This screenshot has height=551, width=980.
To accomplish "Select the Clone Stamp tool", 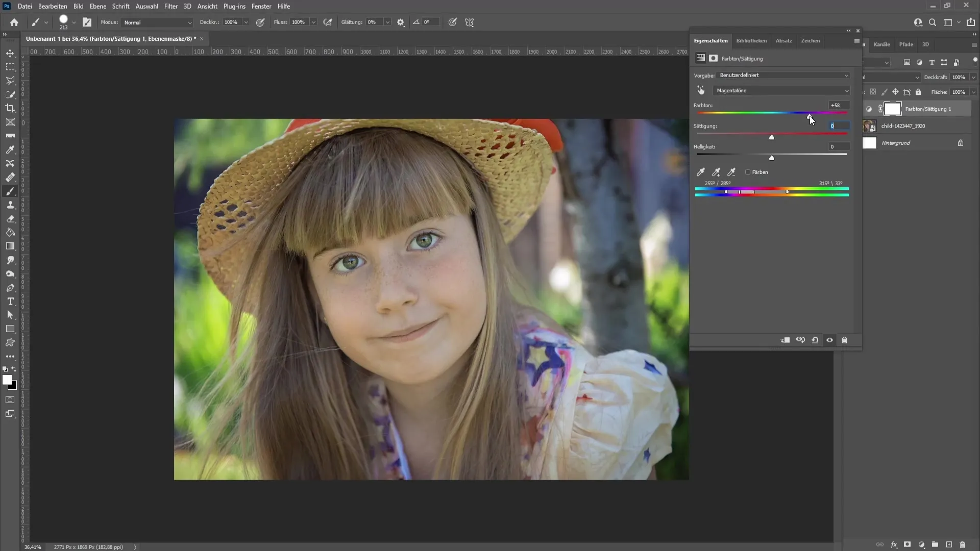I will (10, 205).
